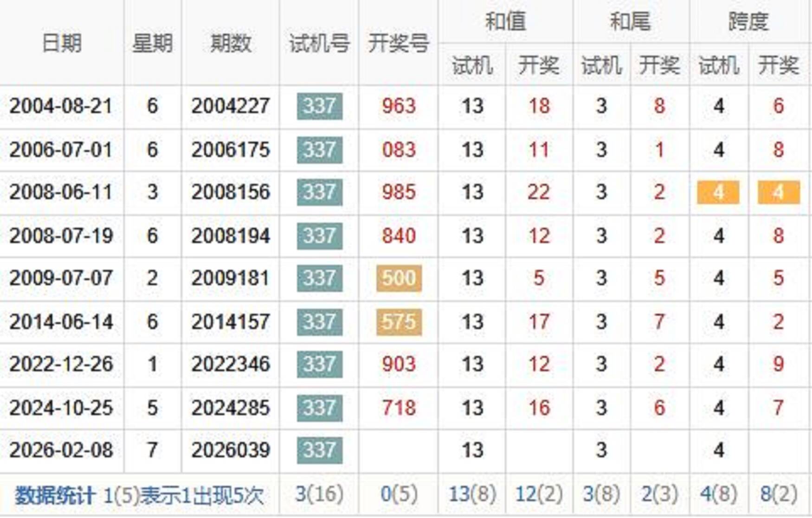The height and width of the screenshot is (518, 812).
Task: Select the 期数 column header
Action: pos(230,43)
